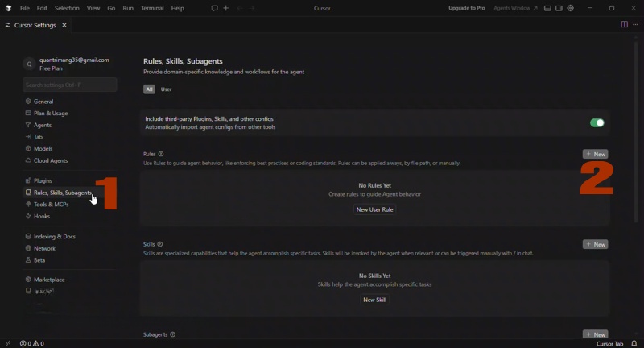The height and width of the screenshot is (348, 644).
Task: Open General settings
Action: pos(43,101)
